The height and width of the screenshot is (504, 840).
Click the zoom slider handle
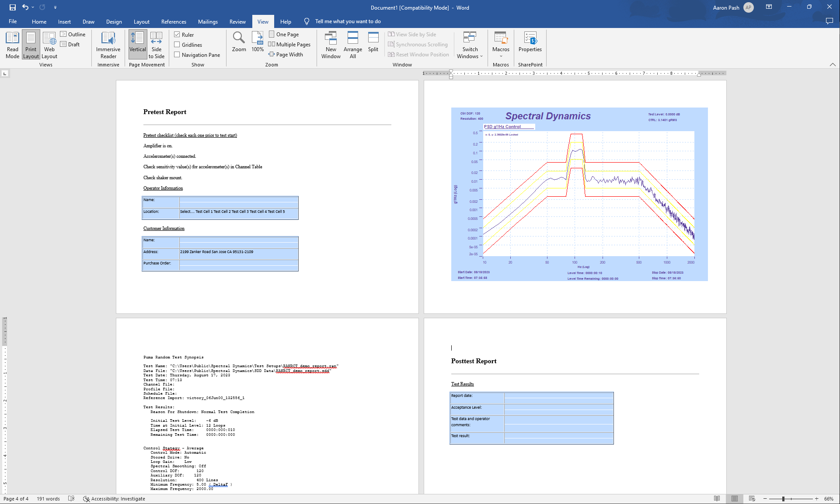point(784,499)
